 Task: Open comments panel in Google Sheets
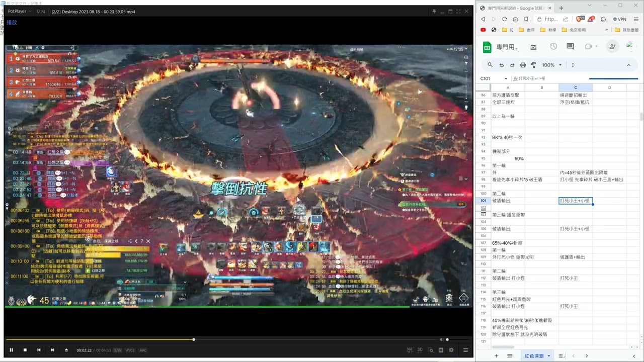570,47
